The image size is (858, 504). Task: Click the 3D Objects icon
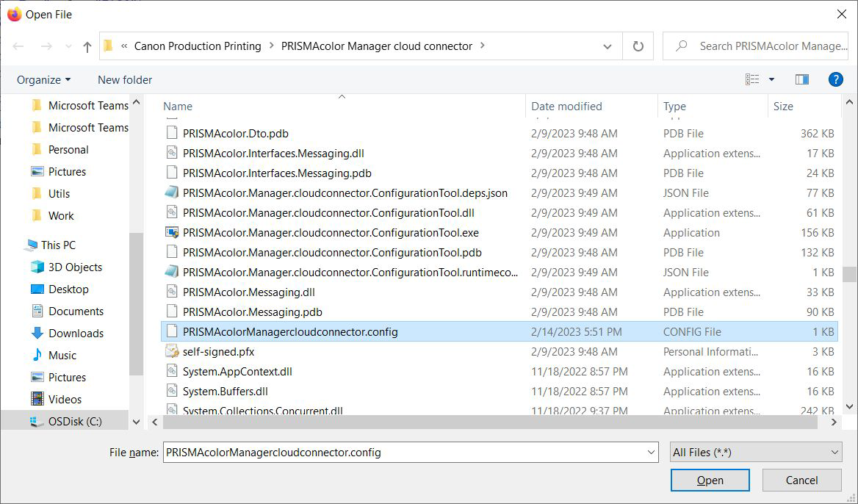pos(37,267)
